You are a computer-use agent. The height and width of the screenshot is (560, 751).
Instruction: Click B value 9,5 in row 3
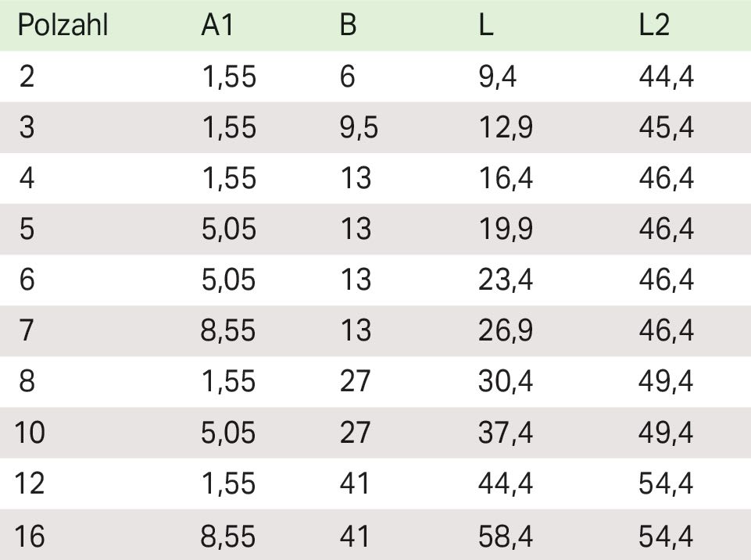click(359, 127)
